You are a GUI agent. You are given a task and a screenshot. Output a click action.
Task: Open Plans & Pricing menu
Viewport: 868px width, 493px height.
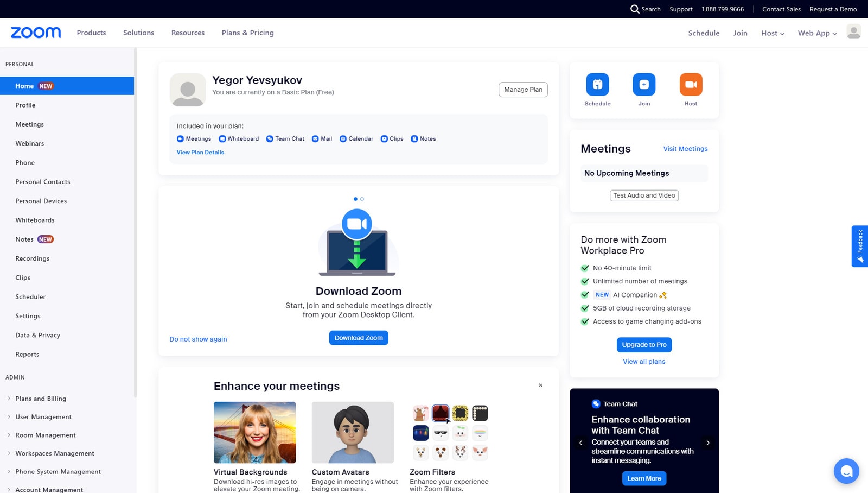coord(247,33)
